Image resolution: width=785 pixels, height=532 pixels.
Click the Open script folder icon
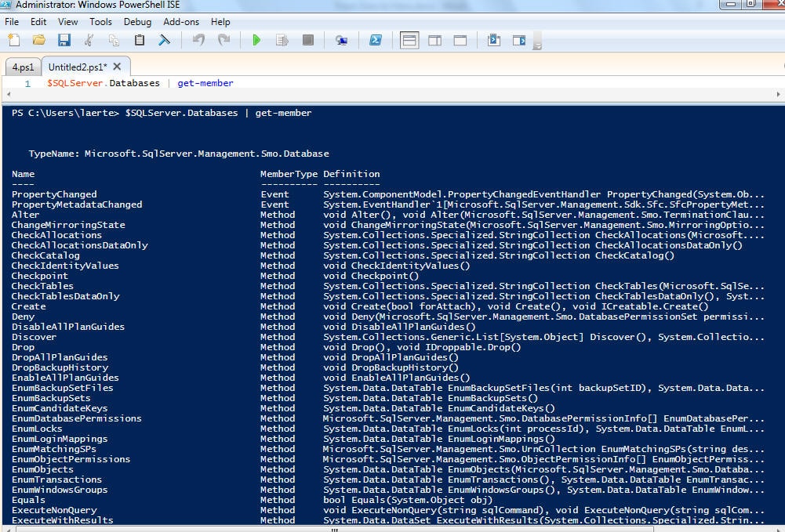tap(39, 40)
